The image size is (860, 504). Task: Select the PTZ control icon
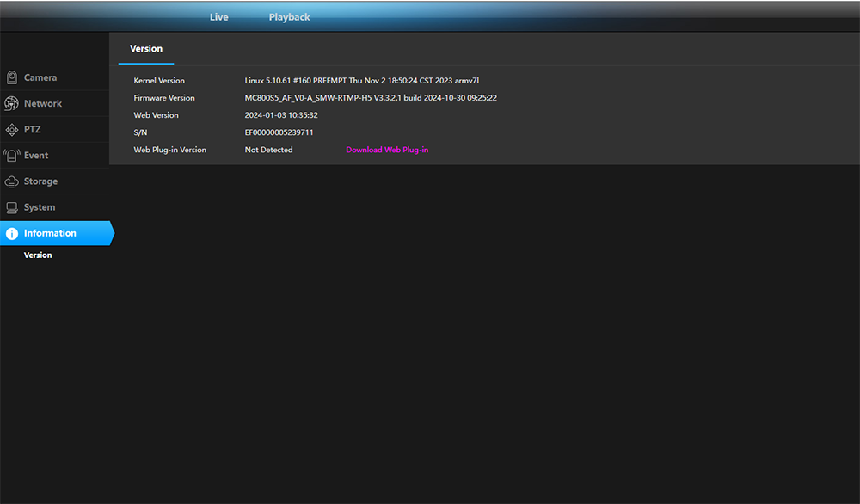[11, 130]
